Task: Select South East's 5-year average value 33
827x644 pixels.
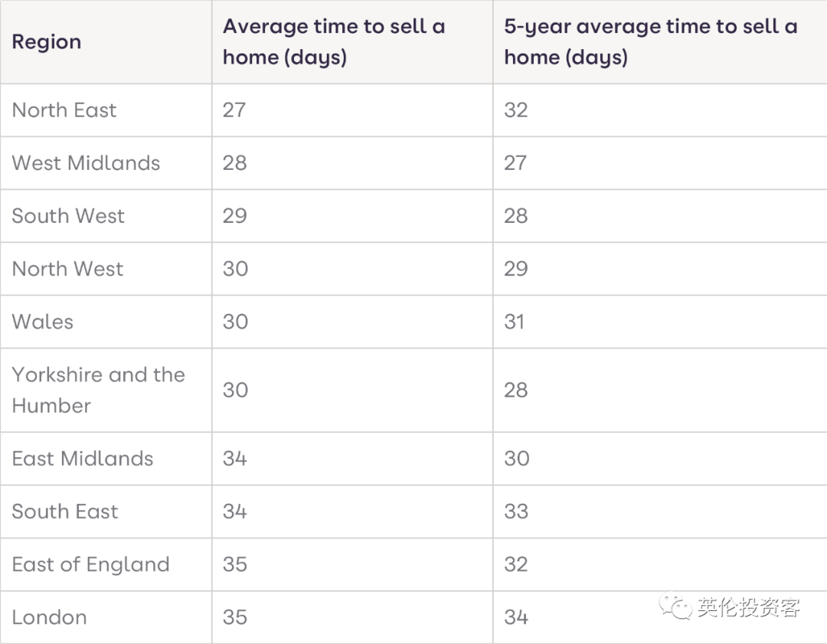Action: [x=516, y=512]
